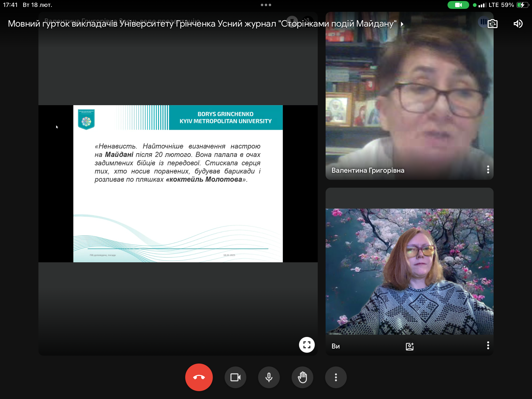
Task: Tap your own self-view video
Action: tap(409, 271)
